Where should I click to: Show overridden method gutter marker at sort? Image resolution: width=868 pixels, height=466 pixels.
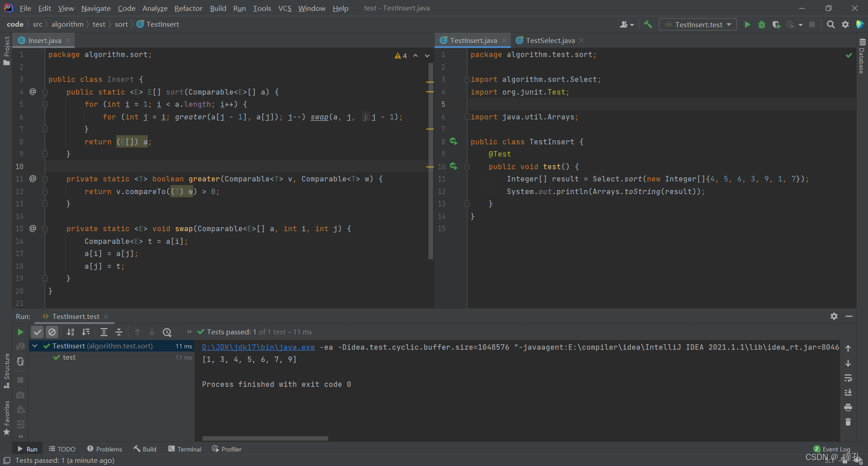click(x=33, y=91)
